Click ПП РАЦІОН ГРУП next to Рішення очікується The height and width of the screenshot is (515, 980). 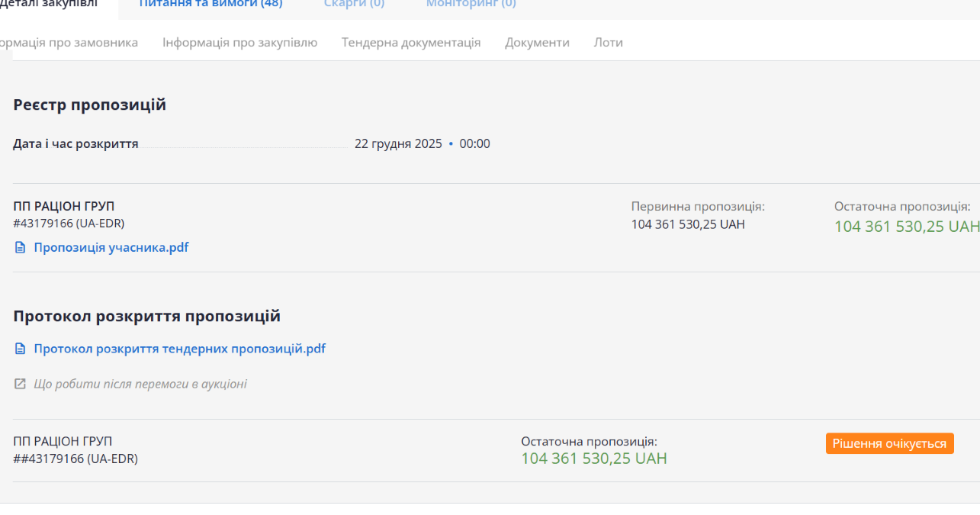tap(63, 442)
